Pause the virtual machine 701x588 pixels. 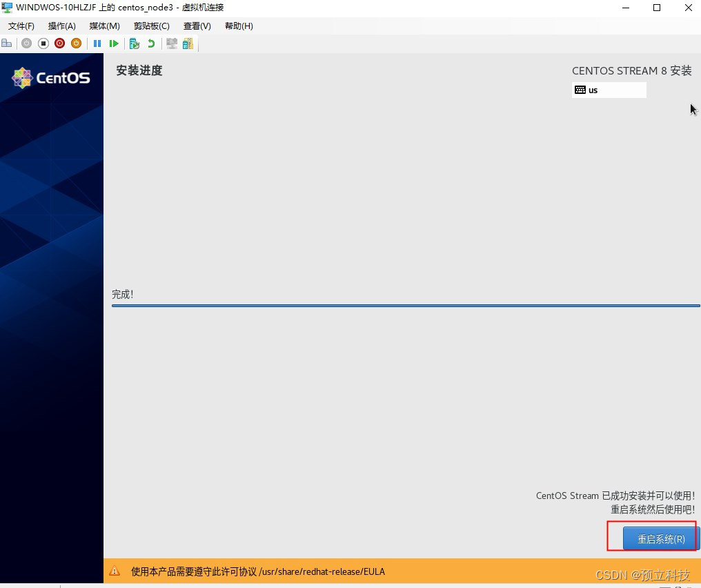point(97,43)
